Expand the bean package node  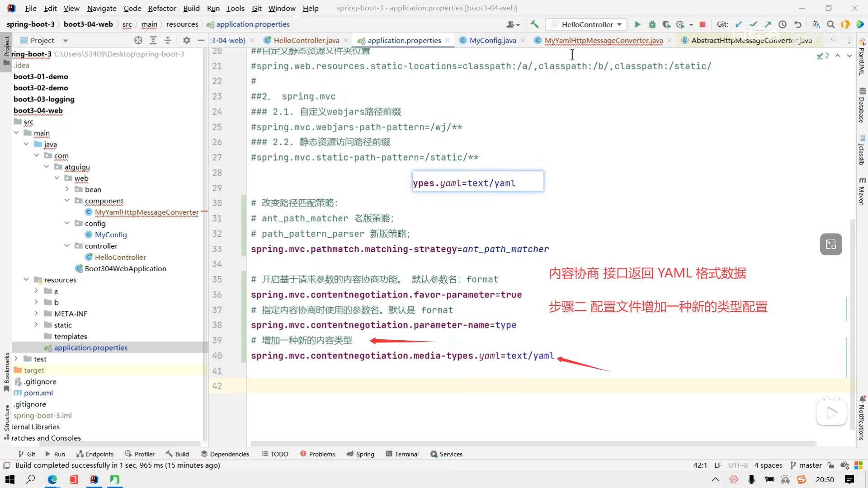[x=67, y=189]
